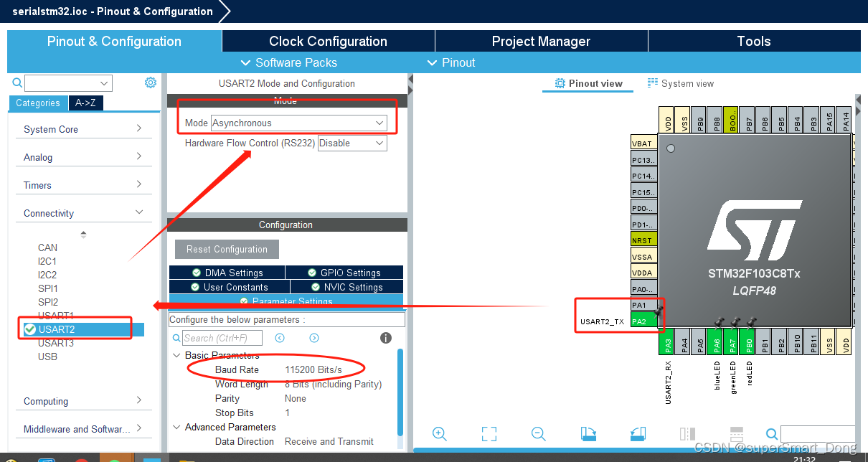Image resolution: width=868 pixels, height=462 pixels.
Task: Select the PA3 pin on the chip
Action: tap(667, 341)
